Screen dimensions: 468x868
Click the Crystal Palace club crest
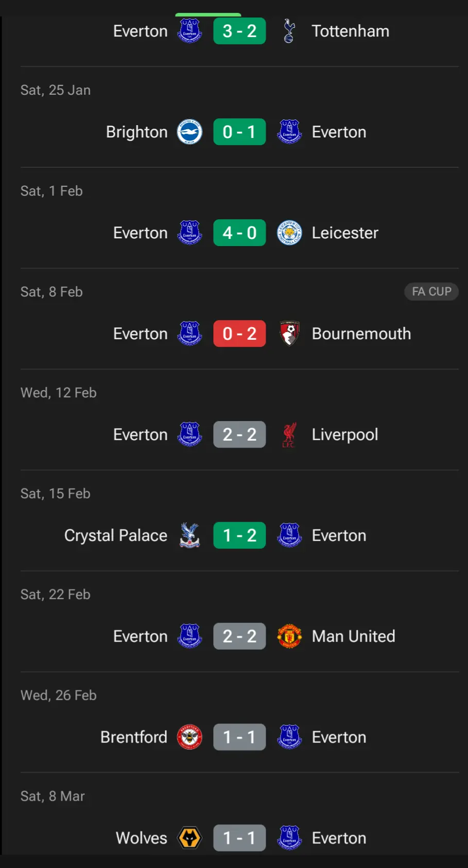point(189,535)
